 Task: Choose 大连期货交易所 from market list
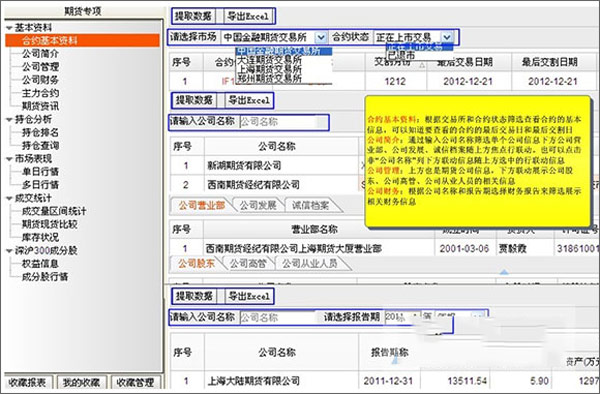point(269,60)
